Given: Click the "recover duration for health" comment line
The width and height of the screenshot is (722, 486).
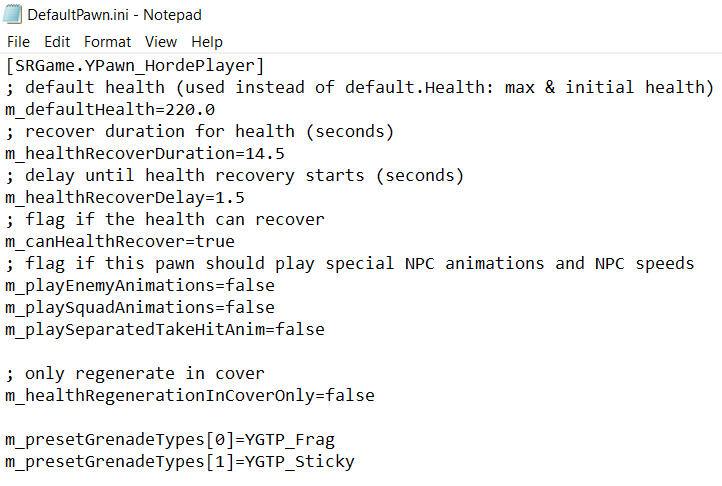Looking at the screenshot, I should [x=200, y=132].
